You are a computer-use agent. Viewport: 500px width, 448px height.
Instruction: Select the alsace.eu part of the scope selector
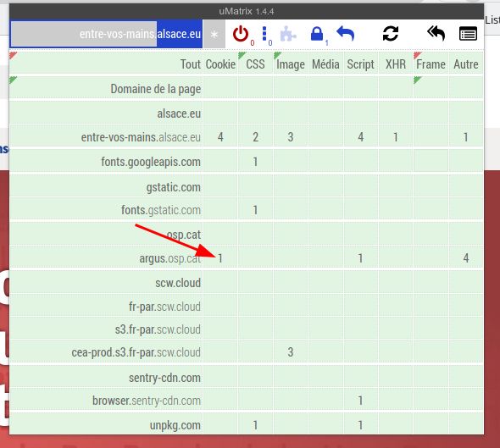[x=179, y=34]
